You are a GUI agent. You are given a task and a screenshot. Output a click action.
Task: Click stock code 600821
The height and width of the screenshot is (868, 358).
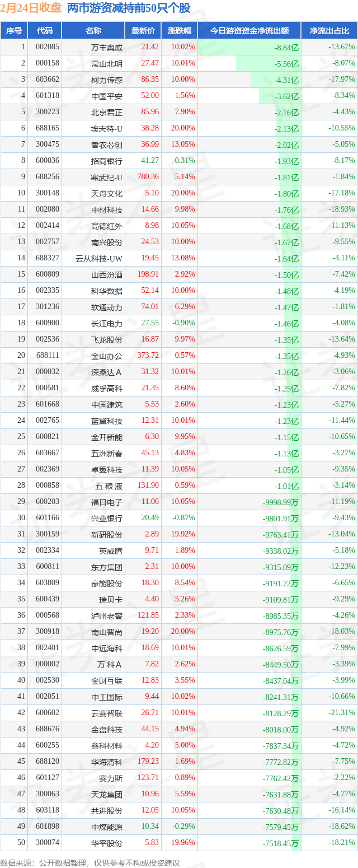tap(47, 437)
